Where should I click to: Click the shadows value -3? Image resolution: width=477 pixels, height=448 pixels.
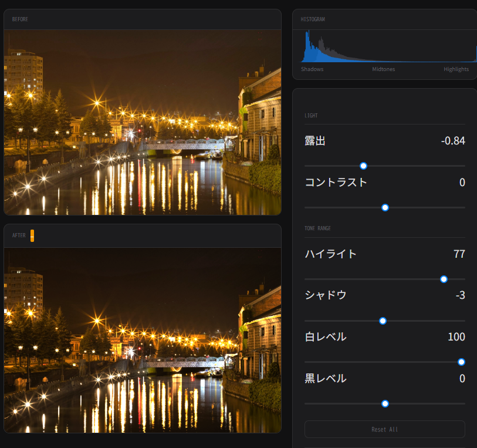[x=460, y=295]
